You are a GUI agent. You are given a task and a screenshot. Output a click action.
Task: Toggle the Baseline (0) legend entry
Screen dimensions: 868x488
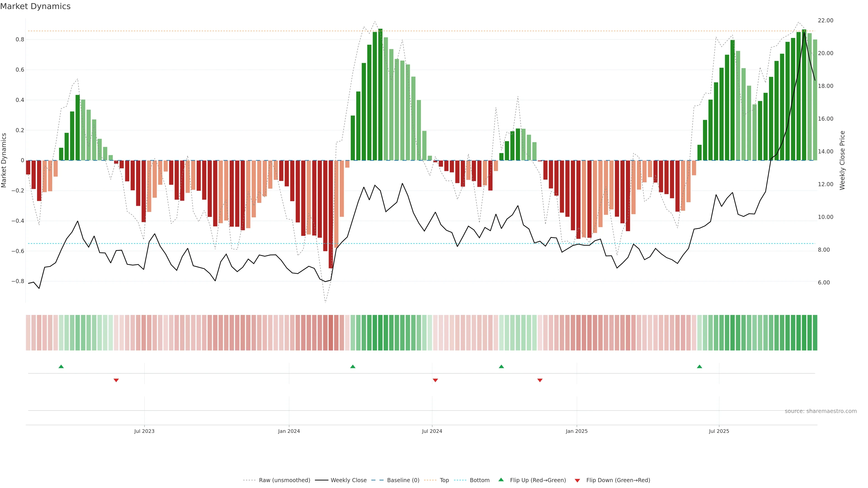point(403,480)
